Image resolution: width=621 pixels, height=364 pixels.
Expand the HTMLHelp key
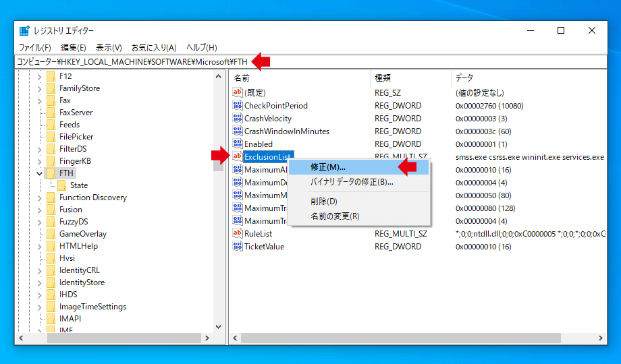[x=39, y=247]
